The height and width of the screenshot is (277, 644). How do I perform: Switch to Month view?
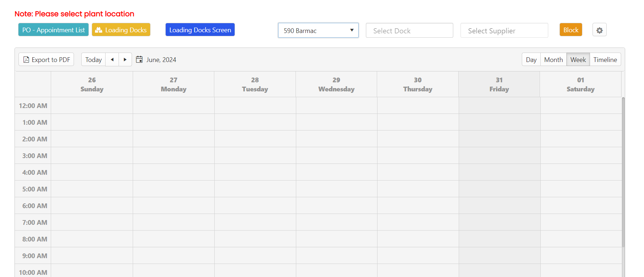coord(553,59)
